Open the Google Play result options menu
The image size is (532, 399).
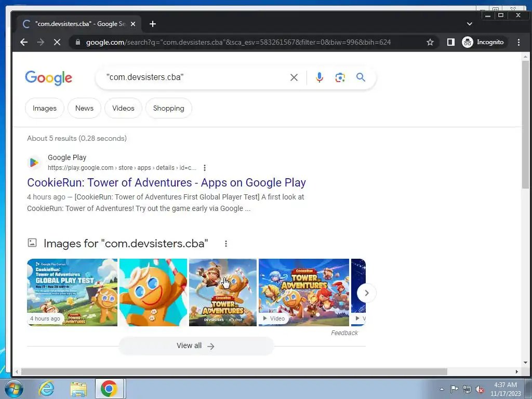(x=204, y=168)
